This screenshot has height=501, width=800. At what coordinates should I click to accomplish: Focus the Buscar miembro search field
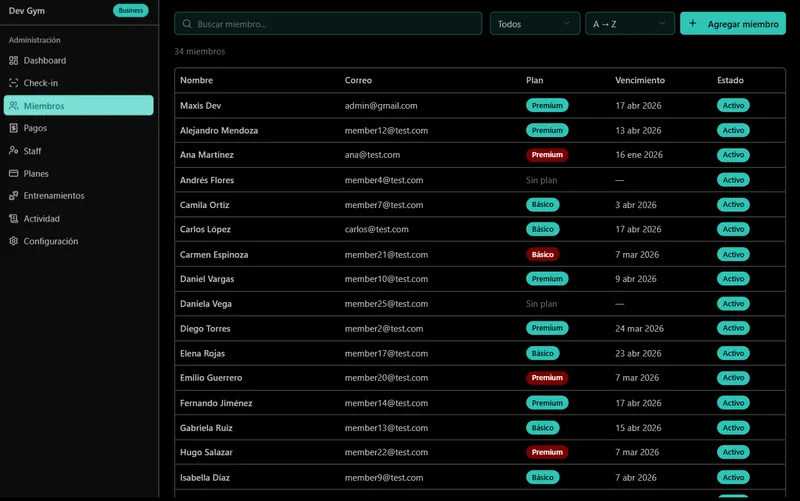[328, 23]
